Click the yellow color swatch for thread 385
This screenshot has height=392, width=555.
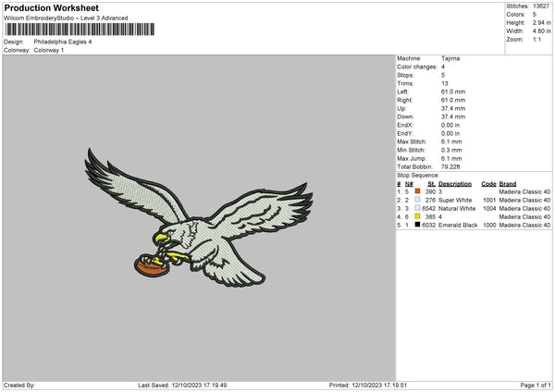pyautogui.click(x=418, y=216)
